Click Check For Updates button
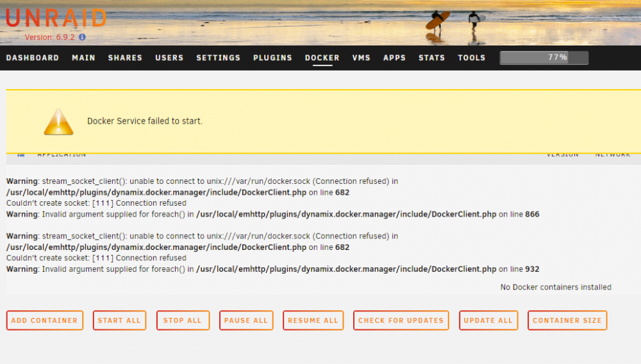641x364 pixels. [401, 320]
